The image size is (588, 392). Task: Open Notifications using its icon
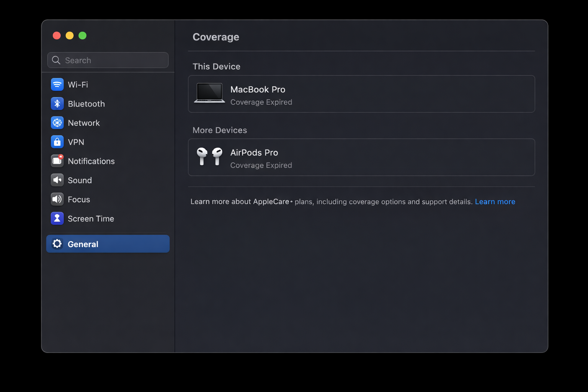tap(57, 161)
